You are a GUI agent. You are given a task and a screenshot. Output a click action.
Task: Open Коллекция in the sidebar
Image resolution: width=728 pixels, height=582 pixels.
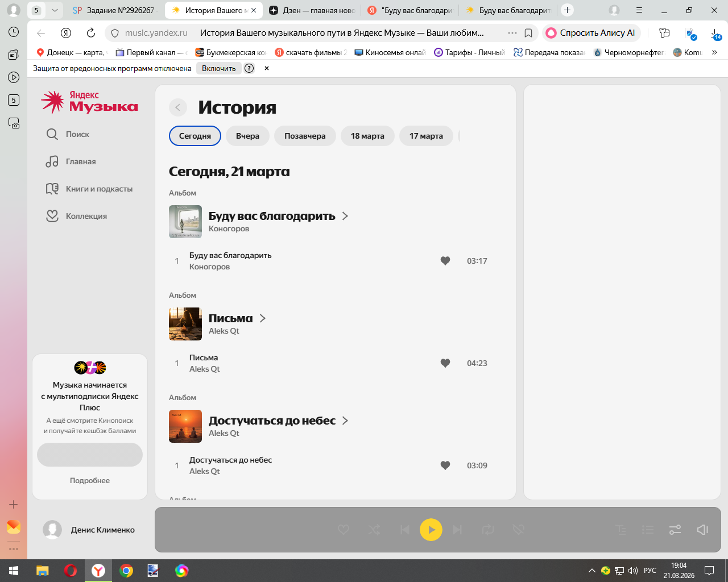click(x=76, y=216)
